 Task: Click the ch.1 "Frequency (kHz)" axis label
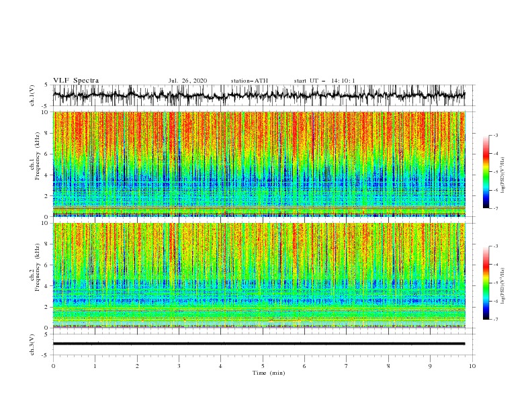tap(38, 154)
